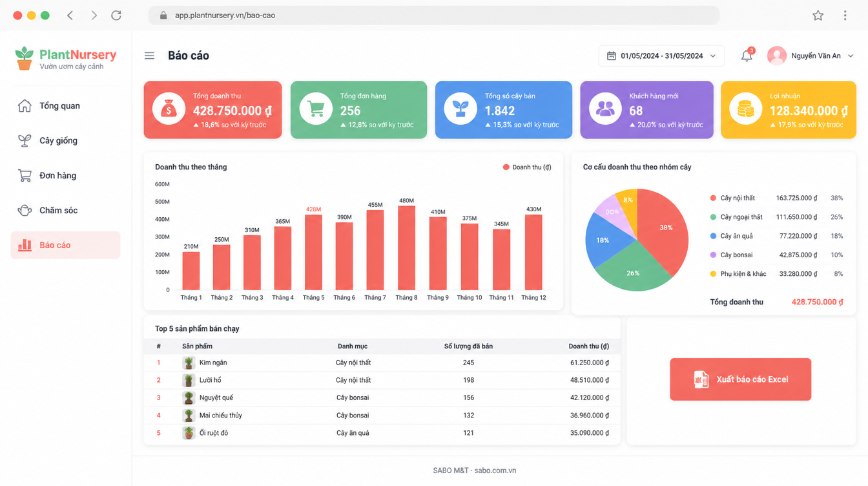868x486 pixels.
Task: Open the date range dropdown 01/05/2024 - 31/05/2024
Action: pyautogui.click(x=661, y=56)
